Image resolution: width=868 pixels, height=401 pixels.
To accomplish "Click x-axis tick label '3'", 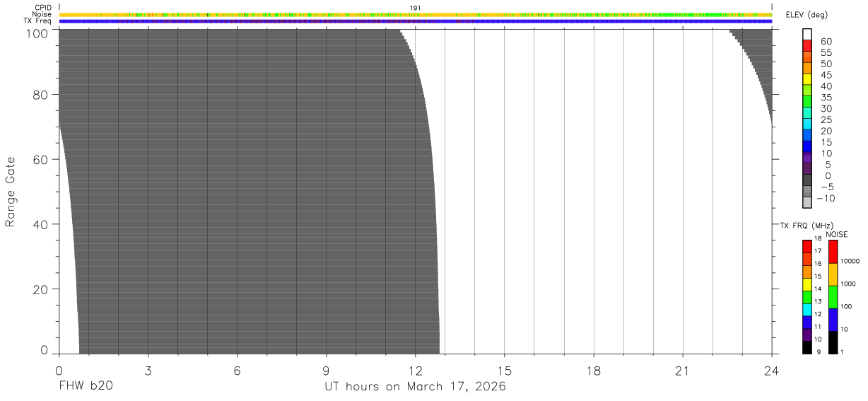I will coord(148,370).
